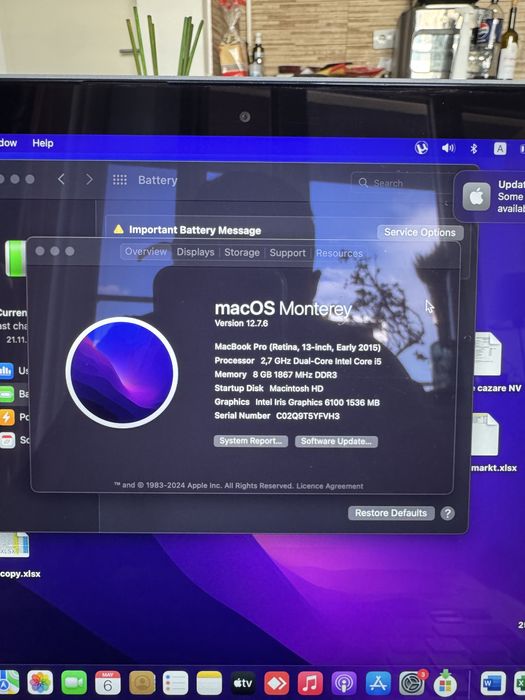This screenshot has width=525, height=700.
Task: Switch to the Support tab
Action: [288, 253]
